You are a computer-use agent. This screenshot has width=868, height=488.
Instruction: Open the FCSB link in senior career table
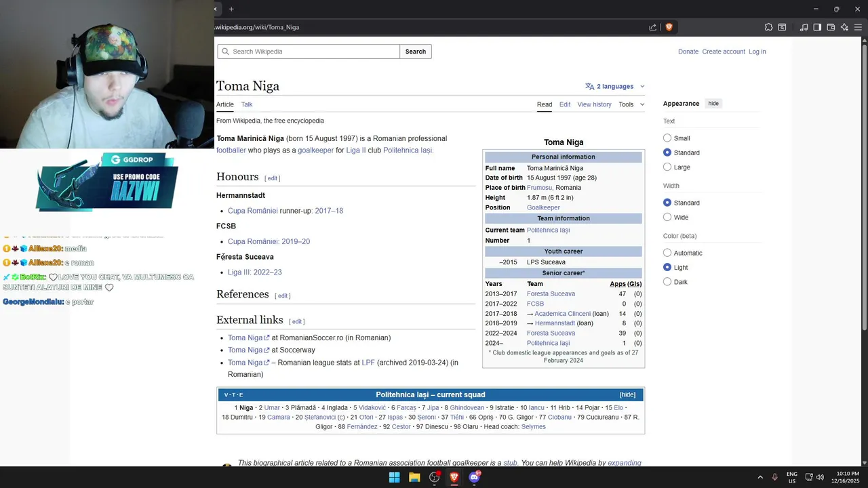[535, 304]
